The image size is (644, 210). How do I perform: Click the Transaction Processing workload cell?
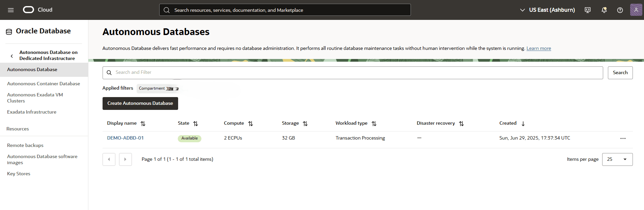coord(360,138)
